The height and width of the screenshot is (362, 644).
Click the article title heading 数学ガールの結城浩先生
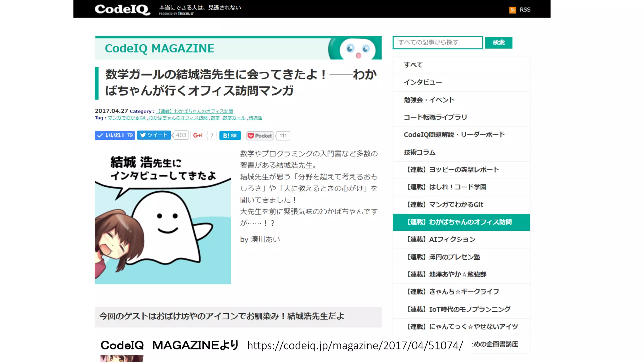point(241,83)
